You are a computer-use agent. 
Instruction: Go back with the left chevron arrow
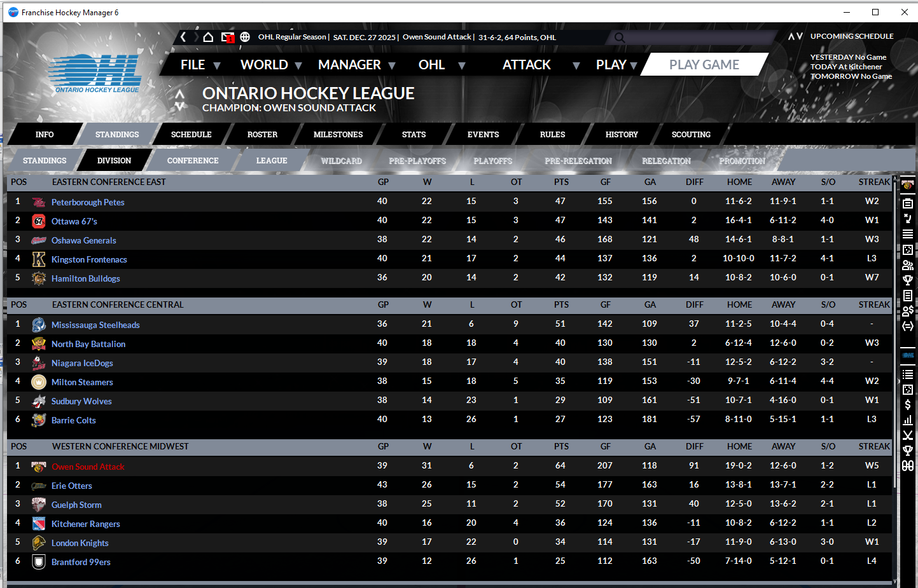click(x=183, y=37)
